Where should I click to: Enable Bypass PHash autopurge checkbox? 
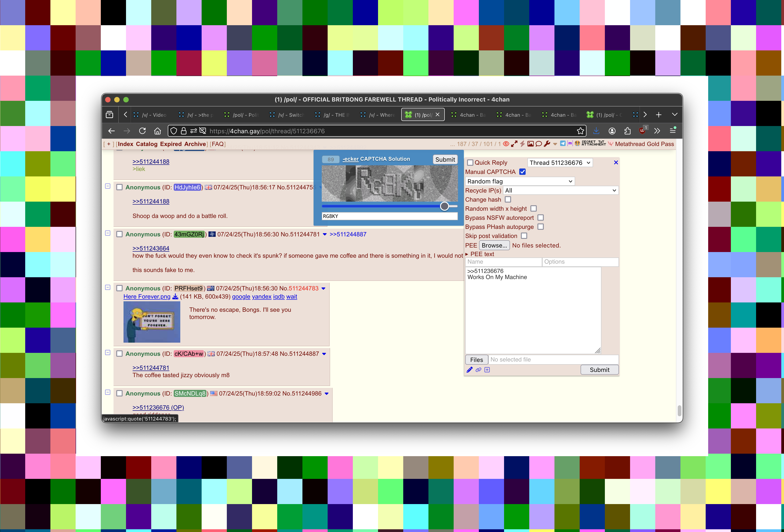pyautogui.click(x=540, y=227)
